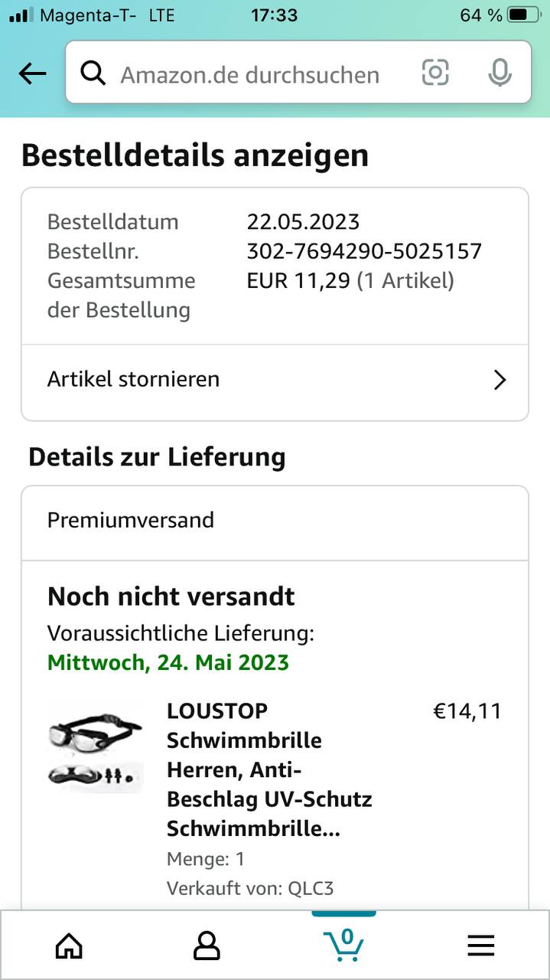550x980 pixels.
Task: Tap the Premiumversand row
Action: point(275,521)
